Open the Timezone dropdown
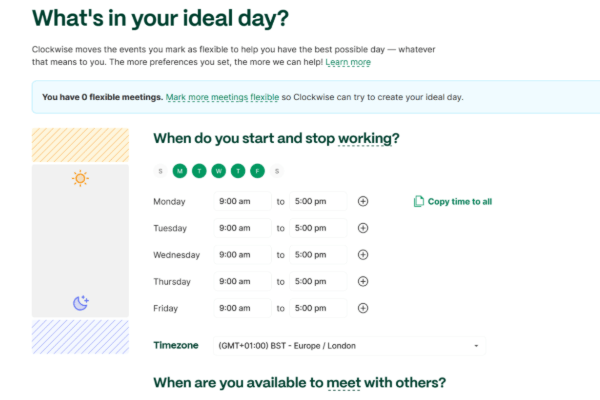 click(x=350, y=346)
